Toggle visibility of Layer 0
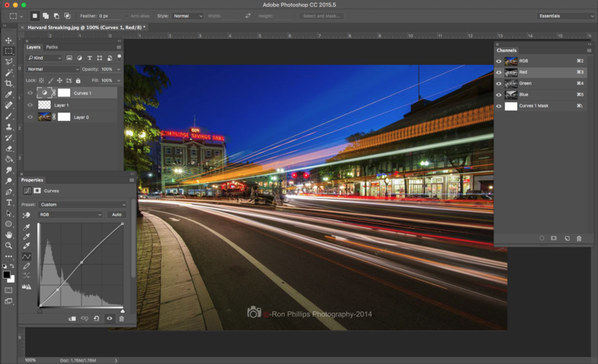Viewport: 598px width, 364px height. [x=30, y=117]
